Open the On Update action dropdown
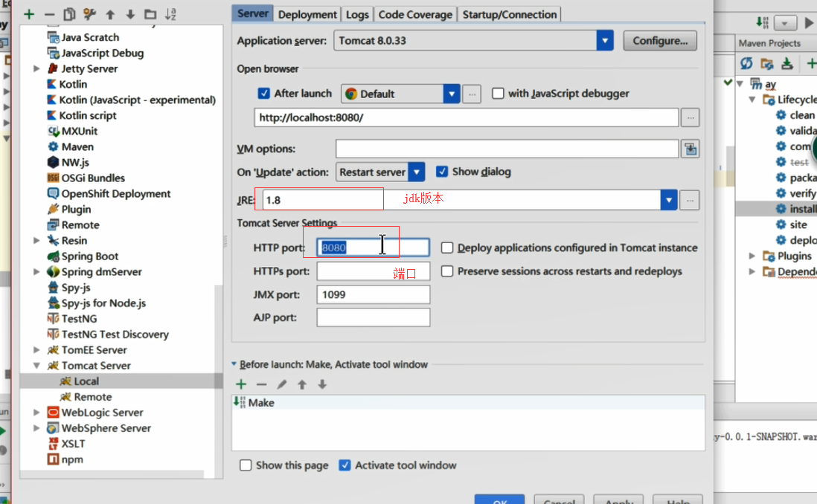The width and height of the screenshot is (817, 504). tap(417, 172)
